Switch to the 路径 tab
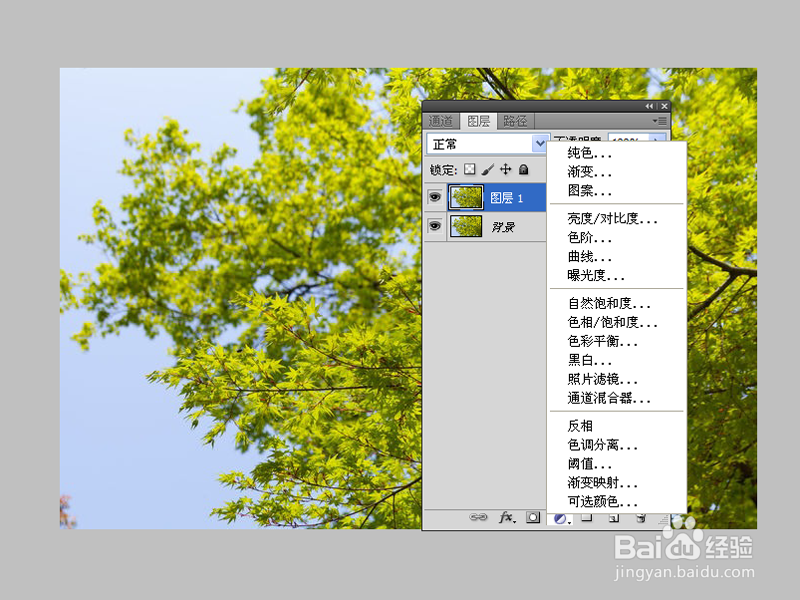This screenshot has width=800, height=600. (515, 121)
